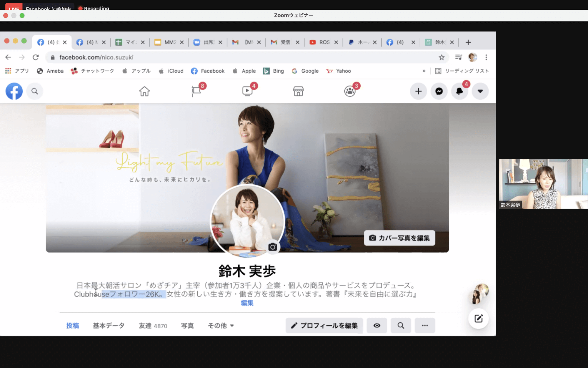Click the address bar URL
This screenshot has height=368, width=588.
click(x=96, y=57)
